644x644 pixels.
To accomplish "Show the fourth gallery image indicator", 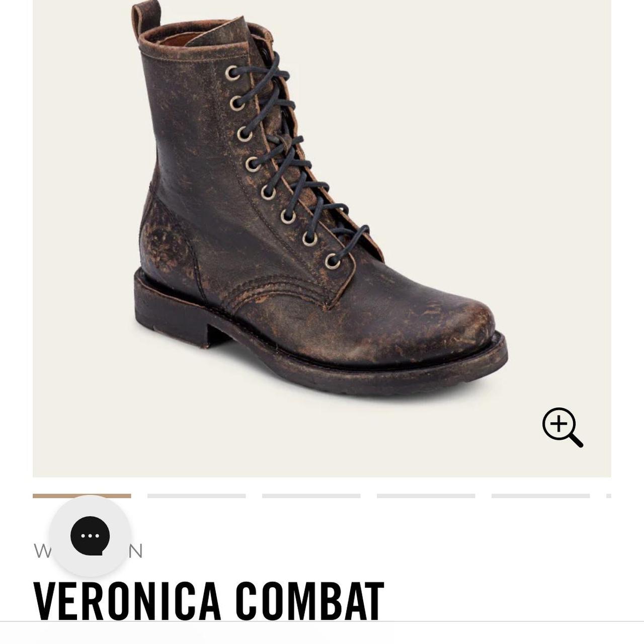I will pos(426,496).
